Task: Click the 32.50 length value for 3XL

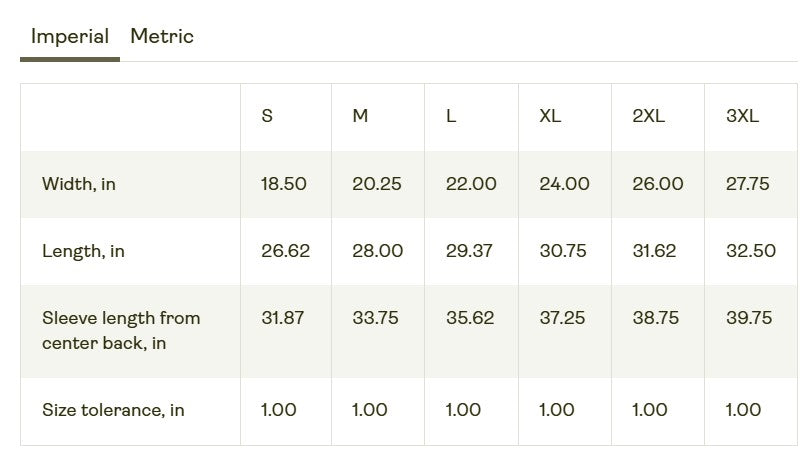Action: point(751,251)
